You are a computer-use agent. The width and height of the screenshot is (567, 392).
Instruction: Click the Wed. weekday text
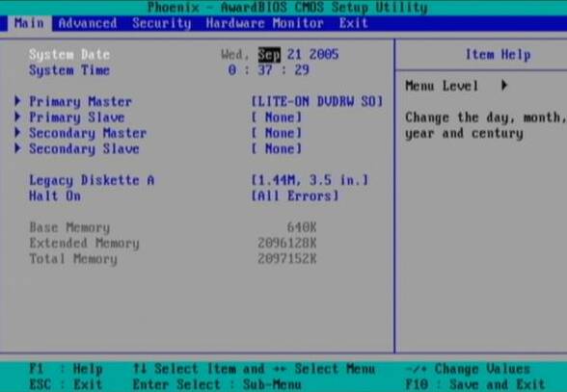[x=235, y=55]
